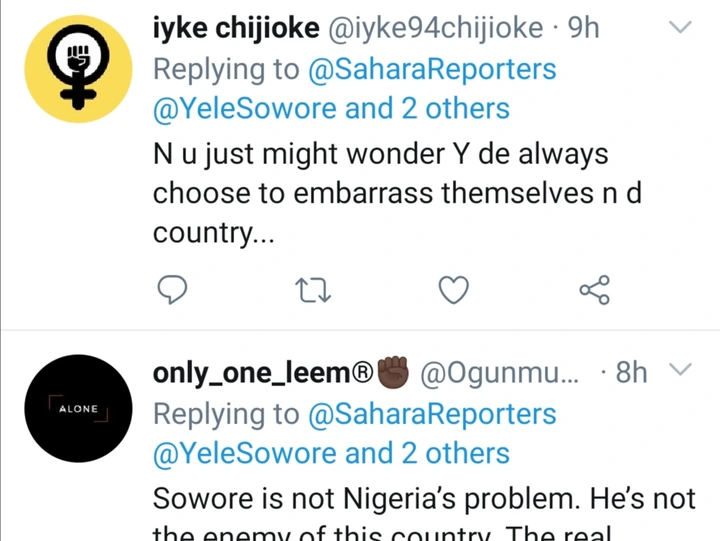
Task: Open @YeleSowore link in second tweet
Action: point(244,452)
